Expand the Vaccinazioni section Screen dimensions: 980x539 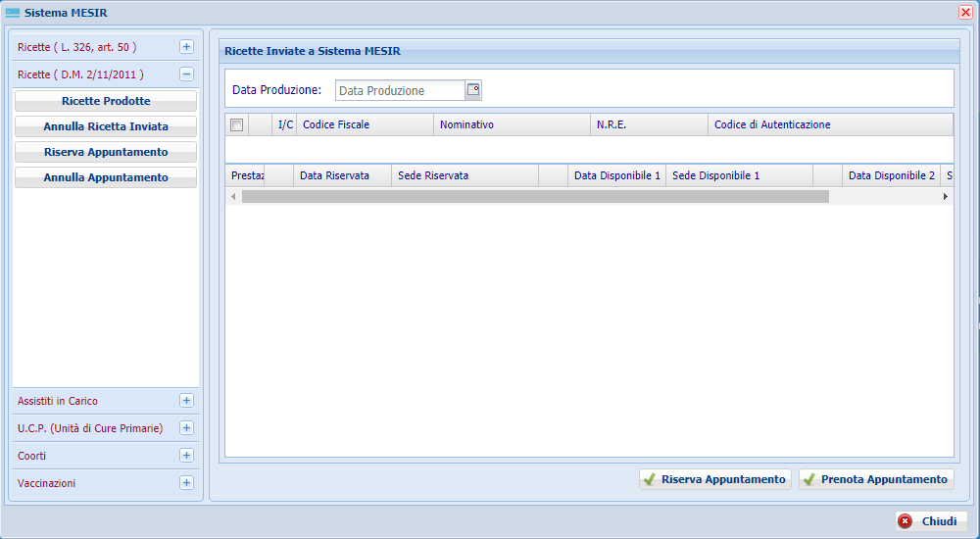point(186,483)
